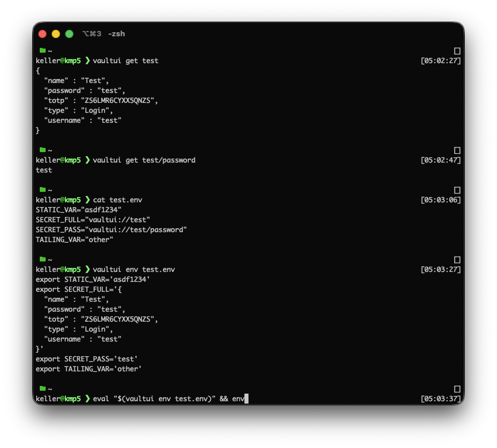Screen dimensions: 497x448
Task: Click the export TAILING_VAR='other' line
Action: pos(88,369)
